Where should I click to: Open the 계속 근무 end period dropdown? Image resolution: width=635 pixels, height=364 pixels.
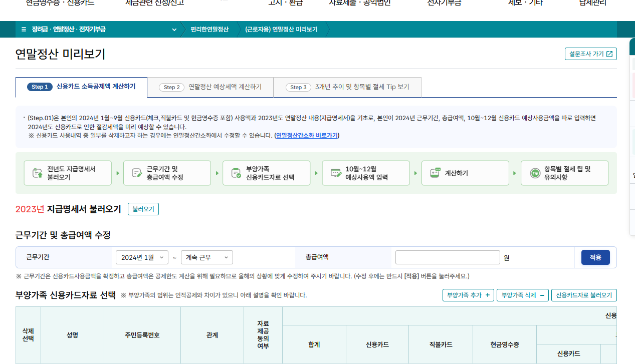(205, 257)
